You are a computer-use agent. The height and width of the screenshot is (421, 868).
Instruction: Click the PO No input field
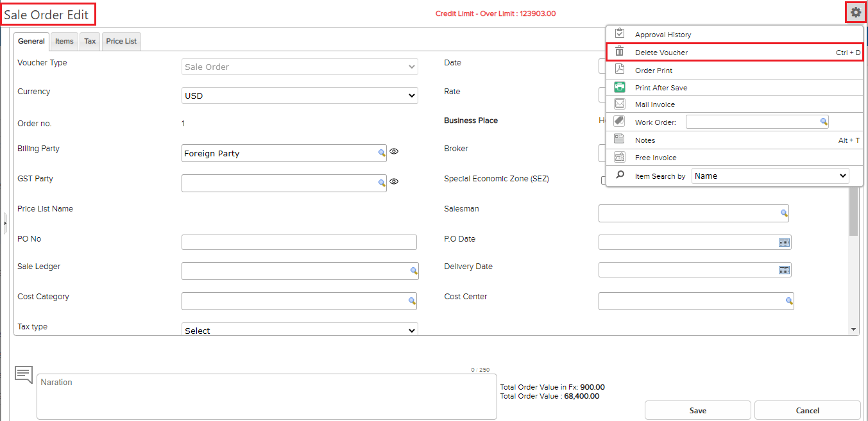point(299,242)
